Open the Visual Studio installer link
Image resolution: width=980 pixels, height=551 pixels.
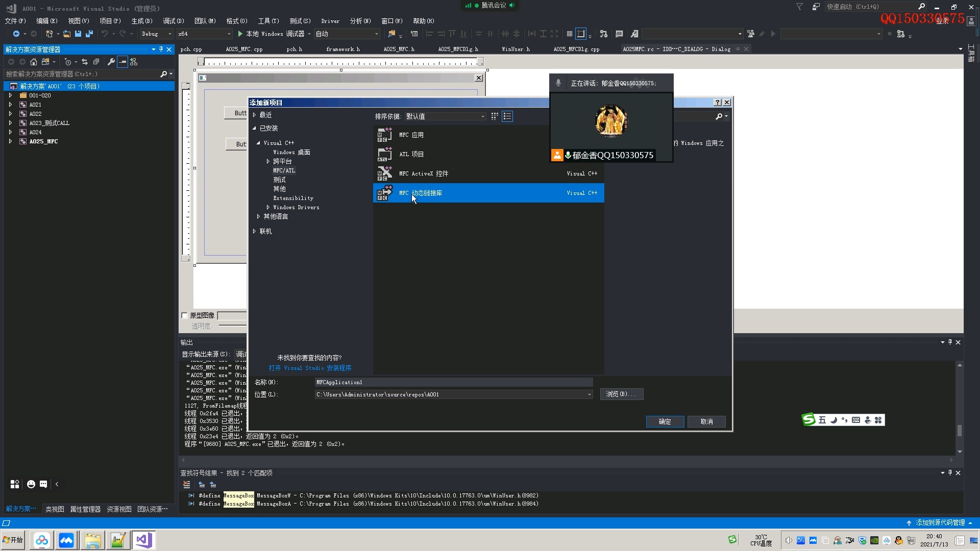click(310, 368)
